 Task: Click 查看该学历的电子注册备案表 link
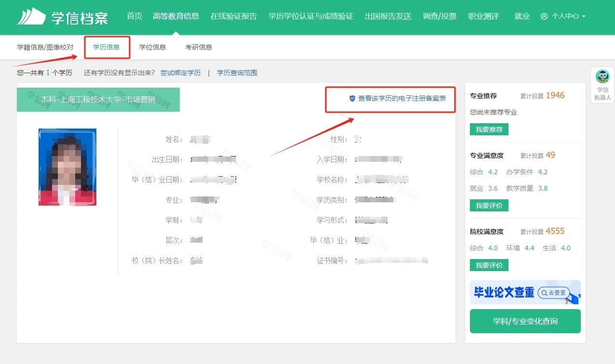398,98
